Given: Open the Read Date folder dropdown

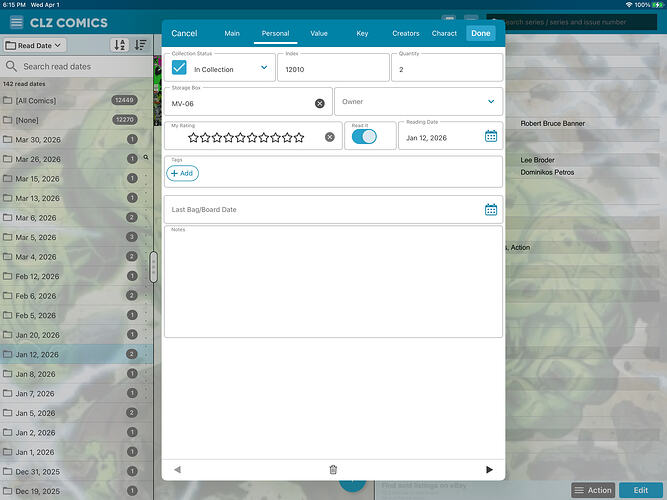Looking at the screenshot, I should pos(35,45).
